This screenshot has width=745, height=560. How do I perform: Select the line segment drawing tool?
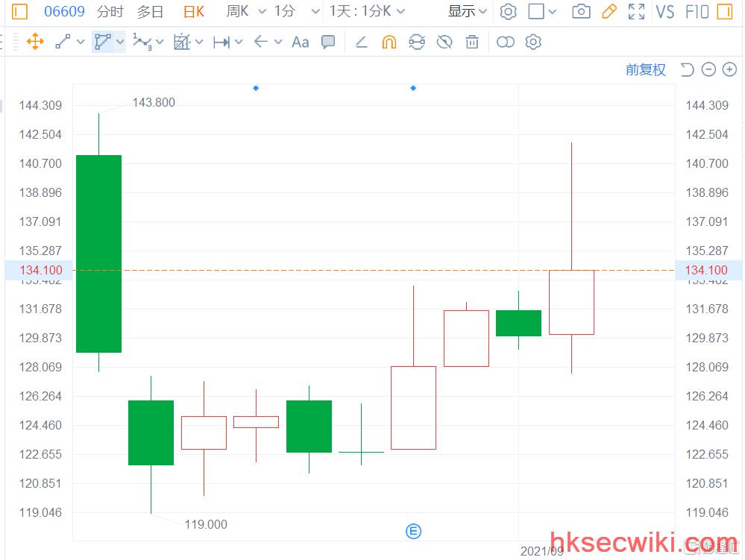(x=63, y=42)
